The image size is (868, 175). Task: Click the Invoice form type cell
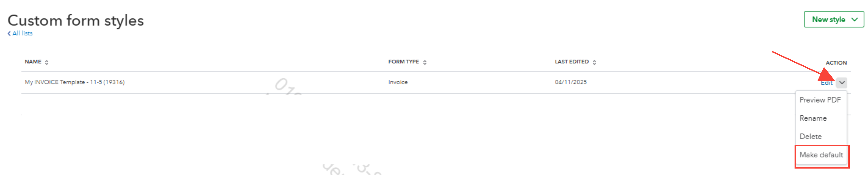coord(398,82)
